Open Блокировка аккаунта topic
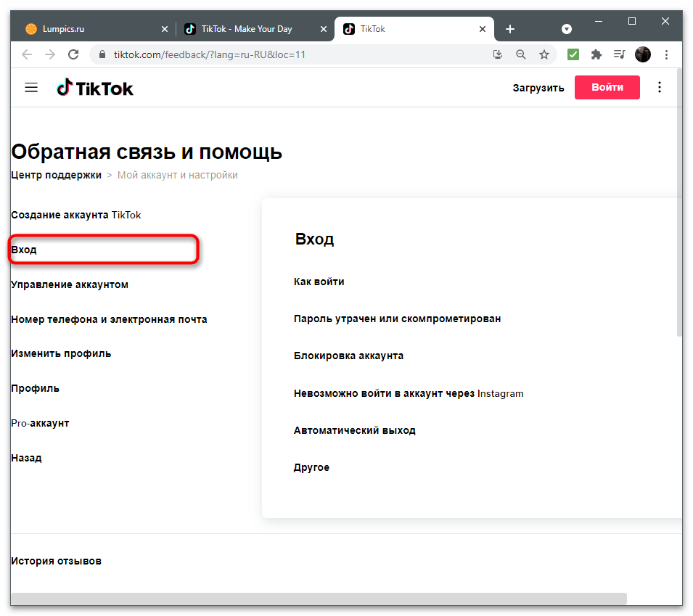 (x=349, y=356)
